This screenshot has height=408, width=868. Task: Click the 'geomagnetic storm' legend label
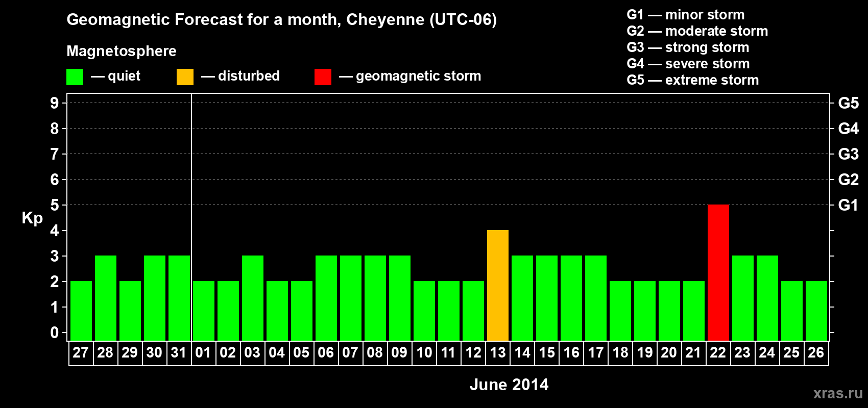point(419,76)
